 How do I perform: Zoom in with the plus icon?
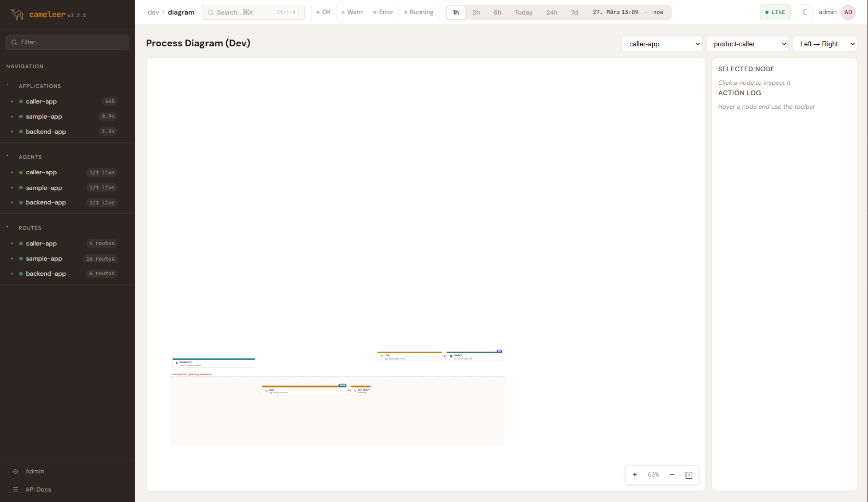[x=634, y=475]
